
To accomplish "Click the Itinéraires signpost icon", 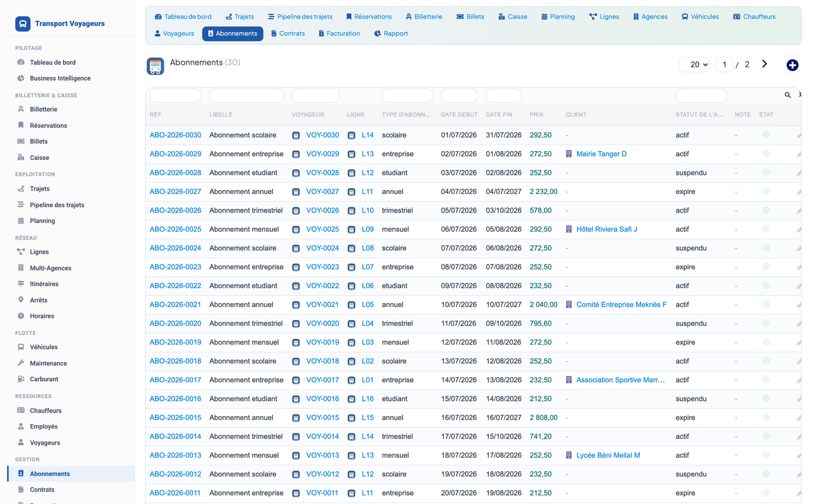I will click(x=21, y=284).
